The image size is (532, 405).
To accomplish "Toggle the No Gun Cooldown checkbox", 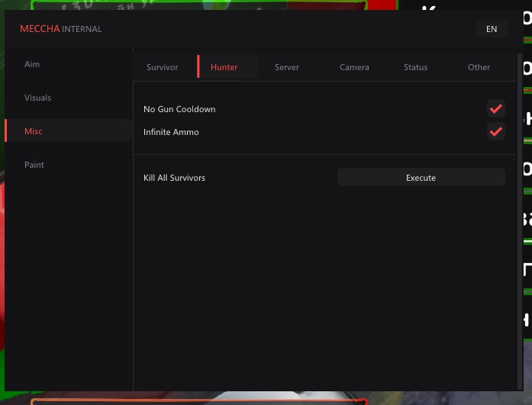I will (x=496, y=109).
